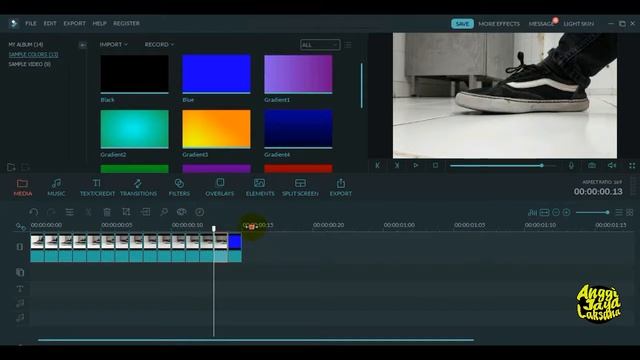Record voiceover with microphone icon
This screenshot has width=640, height=360.
point(571,165)
